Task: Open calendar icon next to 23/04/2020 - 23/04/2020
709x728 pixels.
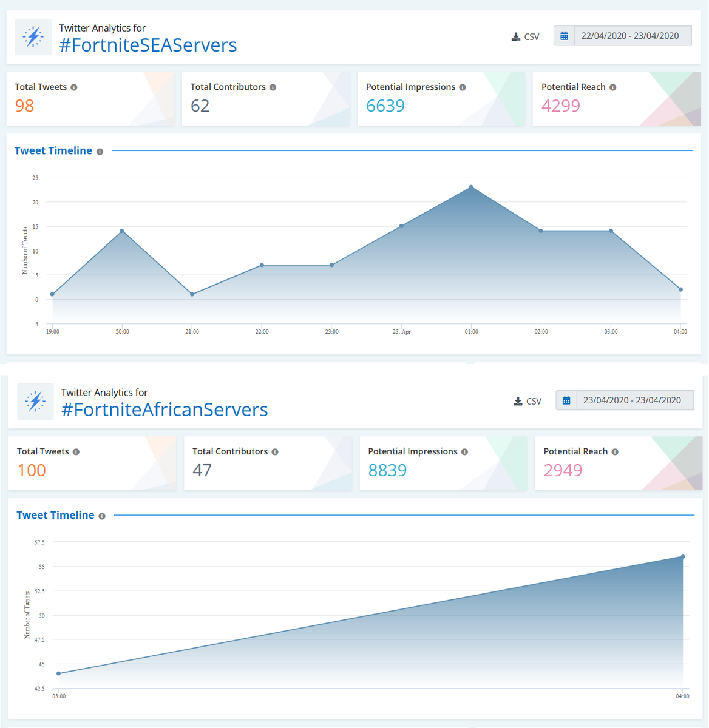Action: [x=566, y=400]
